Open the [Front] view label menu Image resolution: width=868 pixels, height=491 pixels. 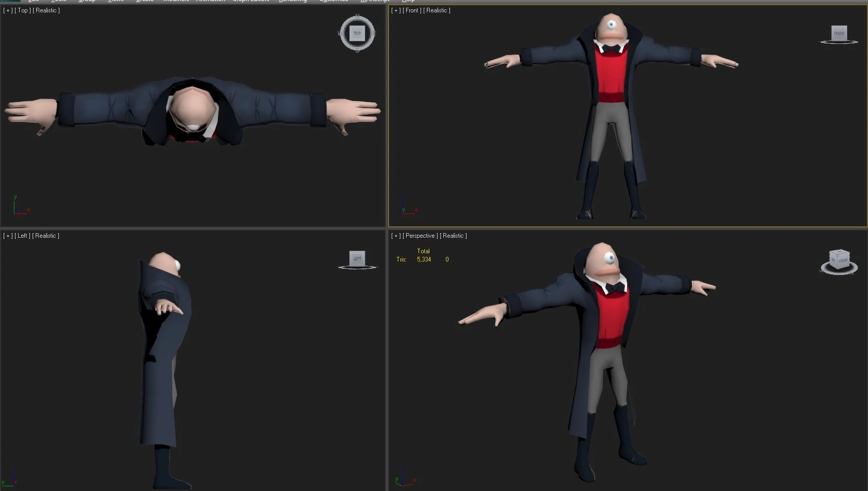pyautogui.click(x=412, y=10)
